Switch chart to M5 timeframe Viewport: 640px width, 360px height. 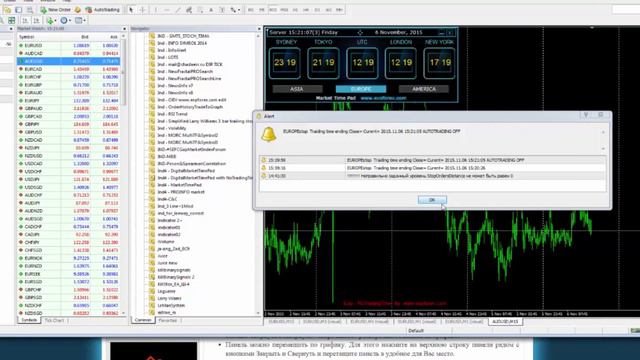point(262,10)
